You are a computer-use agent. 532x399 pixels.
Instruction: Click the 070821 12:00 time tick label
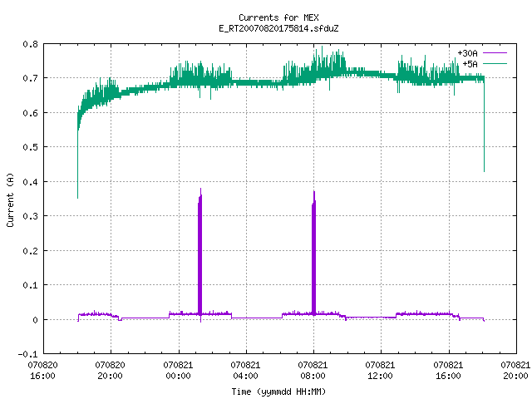(x=380, y=370)
